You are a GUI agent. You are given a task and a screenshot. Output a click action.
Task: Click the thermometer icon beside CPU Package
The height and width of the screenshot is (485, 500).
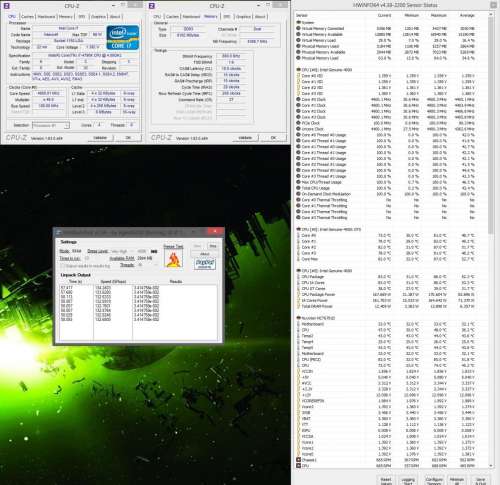point(298,277)
